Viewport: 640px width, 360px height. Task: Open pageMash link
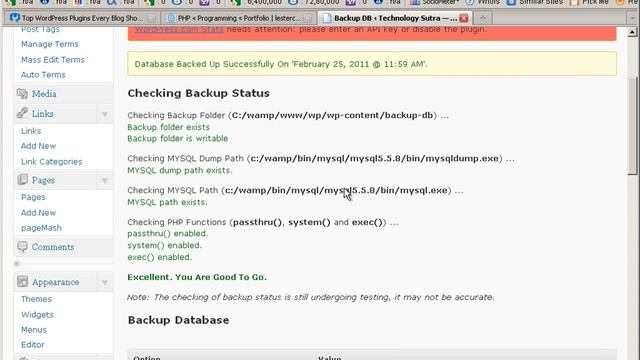click(41, 228)
